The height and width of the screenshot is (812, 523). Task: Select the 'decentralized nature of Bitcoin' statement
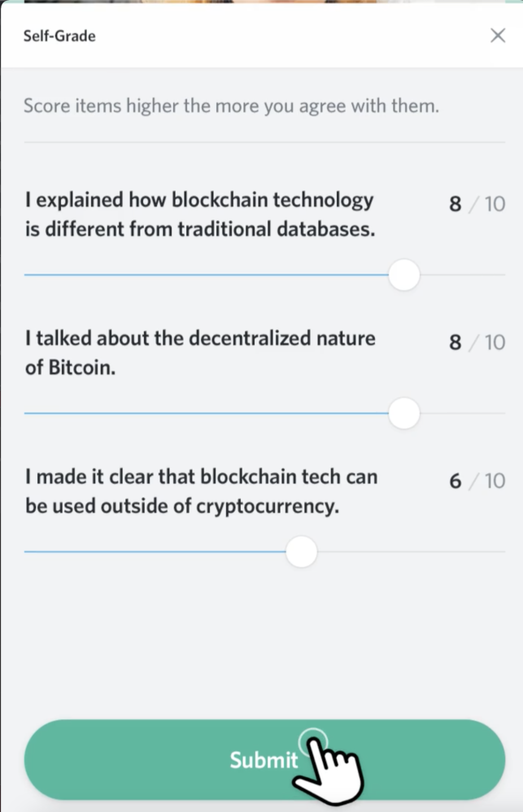point(200,353)
